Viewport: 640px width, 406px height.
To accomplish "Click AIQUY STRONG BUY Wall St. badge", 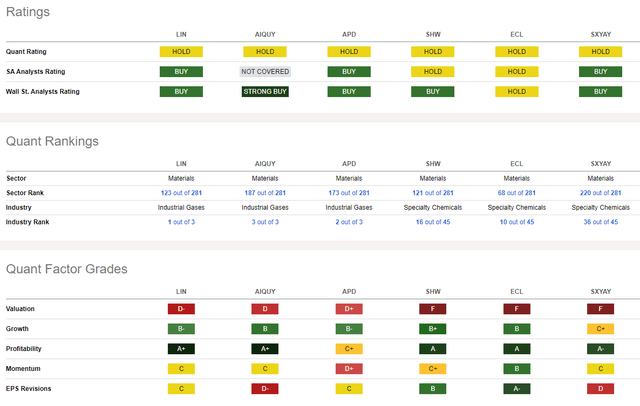I will click(265, 92).
